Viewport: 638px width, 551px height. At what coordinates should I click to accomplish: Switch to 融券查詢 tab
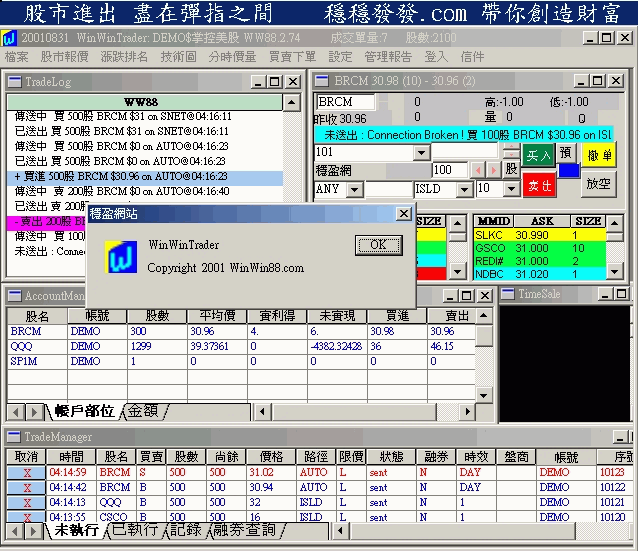pos(244,530)
